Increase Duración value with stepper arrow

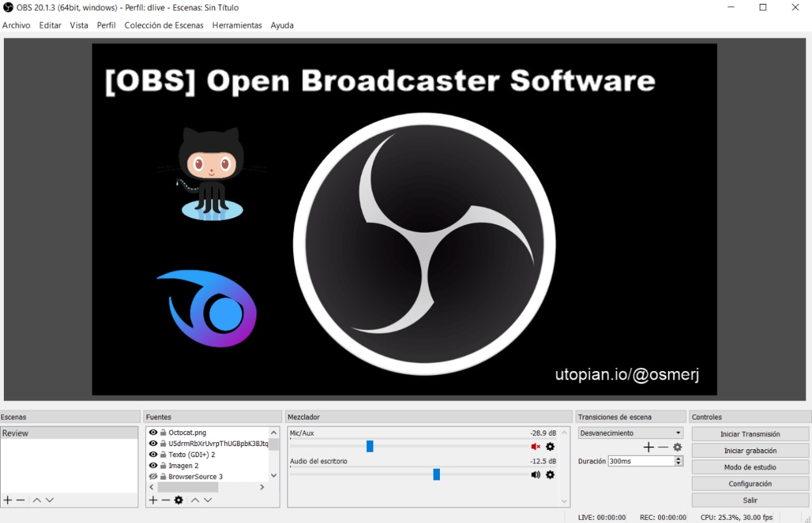click(x=678, y=458)
